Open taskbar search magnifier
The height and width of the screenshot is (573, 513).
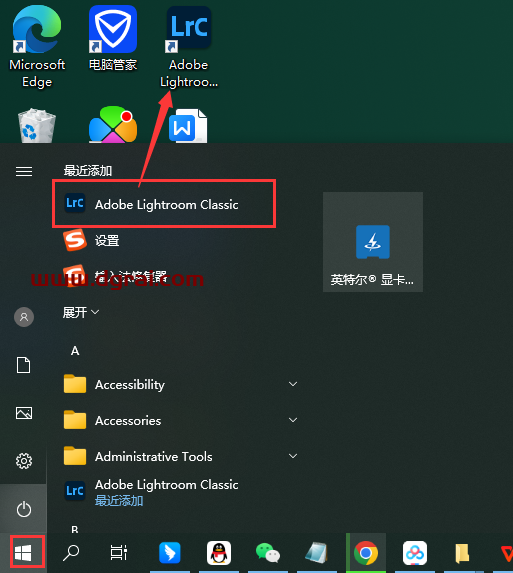tap(71, 553)
